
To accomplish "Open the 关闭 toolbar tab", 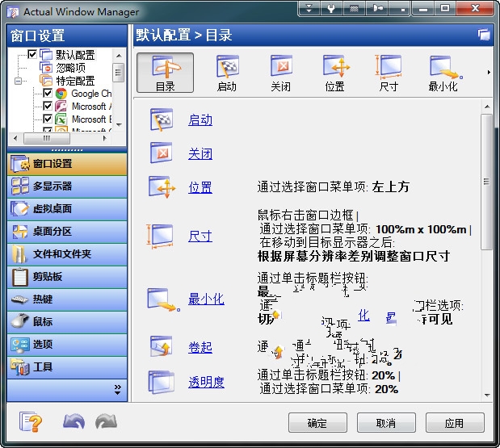I will (x=281, y=73).
